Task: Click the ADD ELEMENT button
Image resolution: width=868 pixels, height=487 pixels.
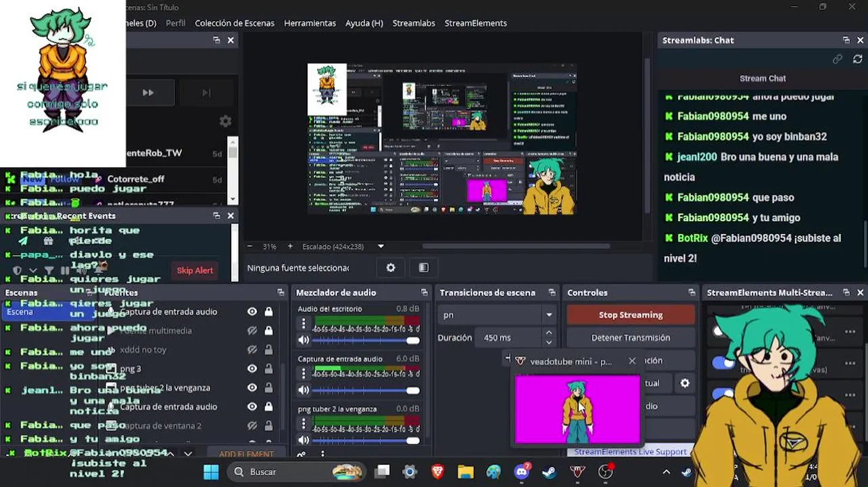Action: (246, 454)
